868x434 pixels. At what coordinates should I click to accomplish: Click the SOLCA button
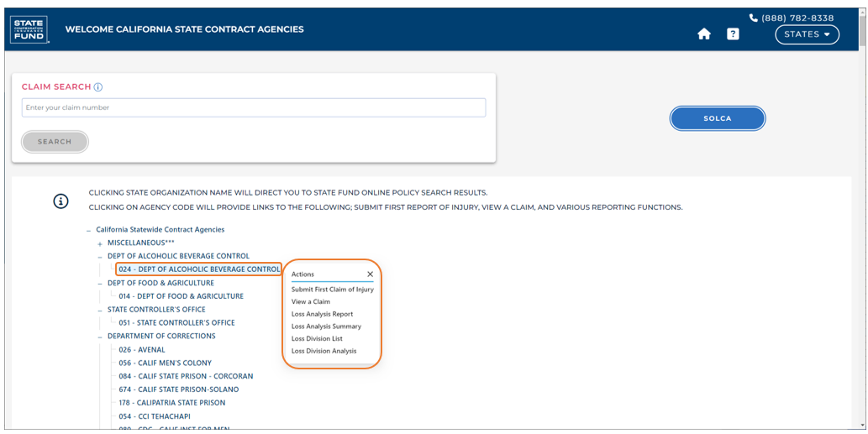coord(717,118)
